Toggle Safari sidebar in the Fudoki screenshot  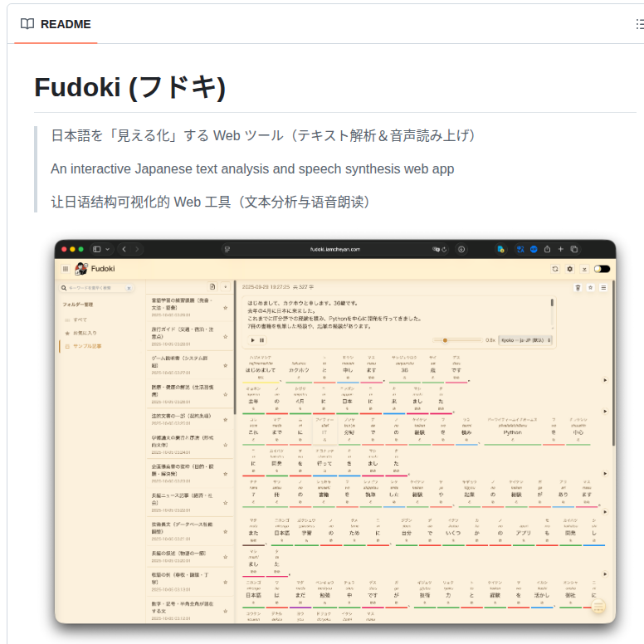pos(97,249)
